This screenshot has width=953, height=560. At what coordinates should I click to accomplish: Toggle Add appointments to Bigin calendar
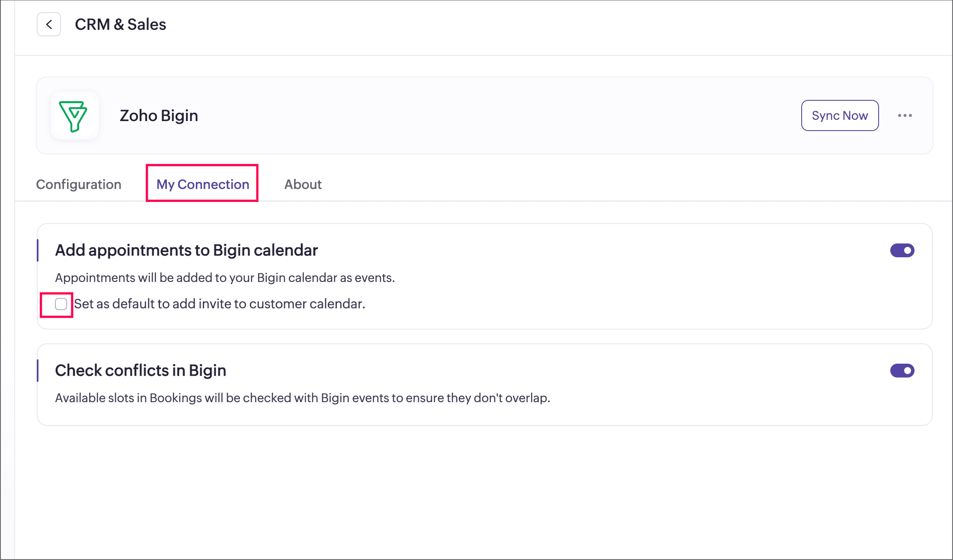coord(902,250)
